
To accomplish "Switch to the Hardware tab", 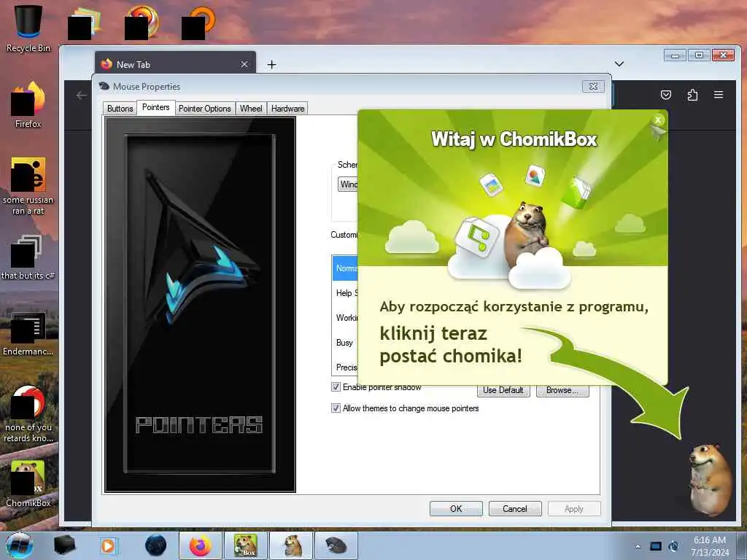I will click(x=287, y=109).
